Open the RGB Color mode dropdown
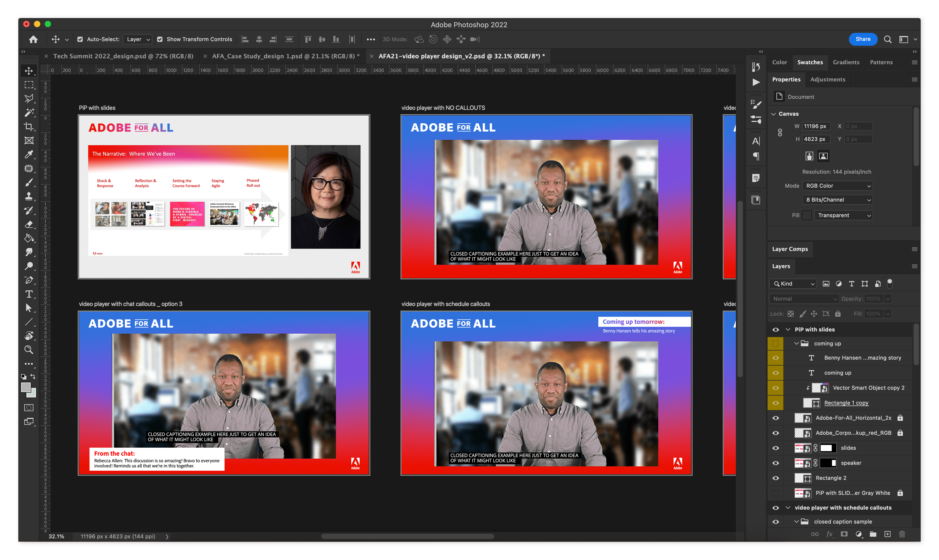Screen dimensions: 939x560 [x=837, y=186]
